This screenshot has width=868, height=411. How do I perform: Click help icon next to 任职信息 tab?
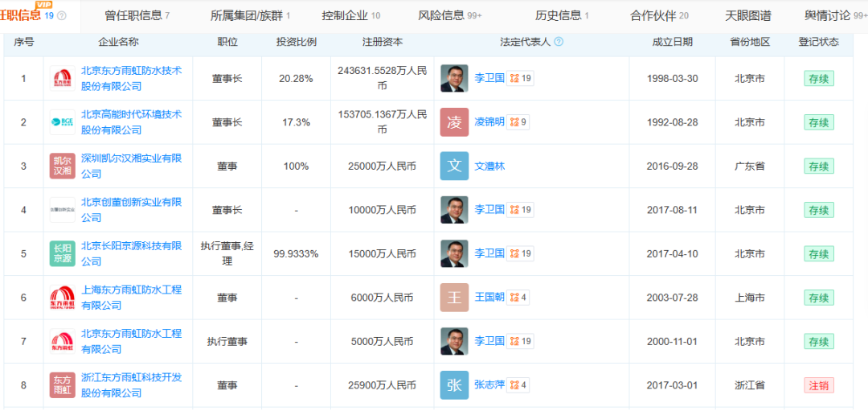(63, 16)
